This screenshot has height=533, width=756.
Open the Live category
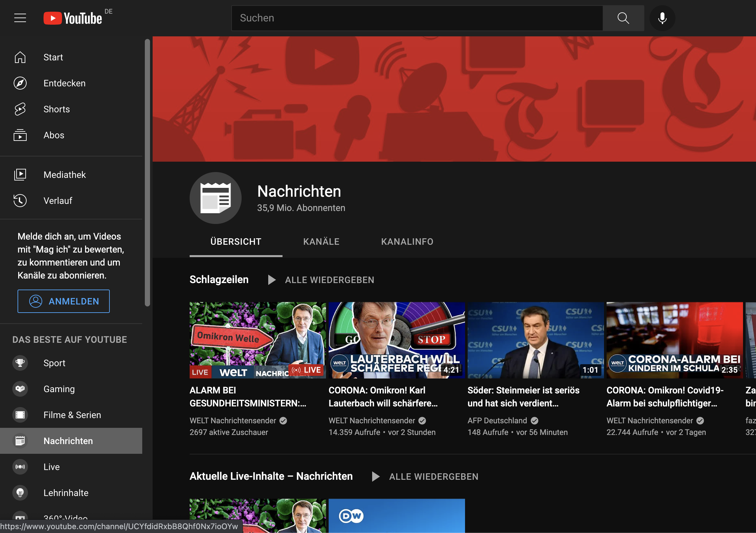(51, 467)
